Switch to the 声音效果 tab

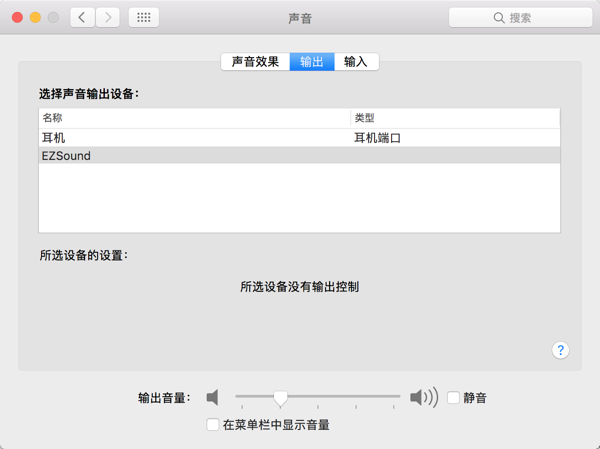[255, 62]
